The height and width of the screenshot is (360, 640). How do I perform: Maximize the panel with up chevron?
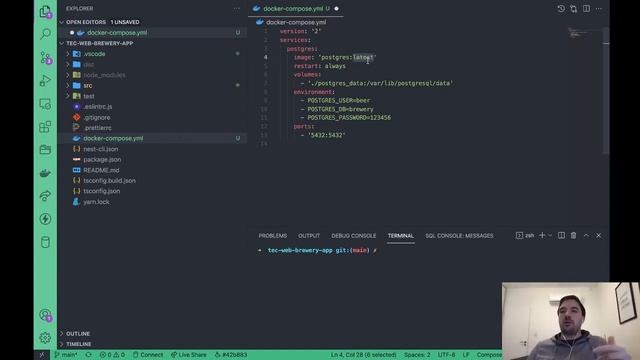point(586,236)
